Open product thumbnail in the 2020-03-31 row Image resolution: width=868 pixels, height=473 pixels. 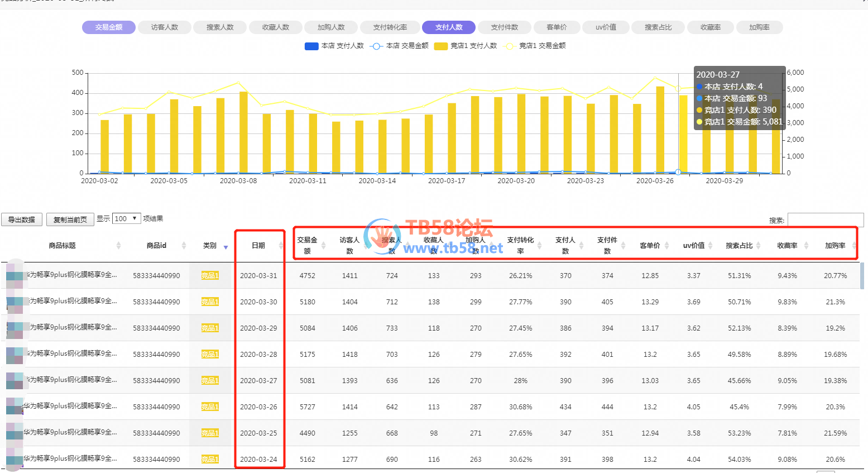15,276
